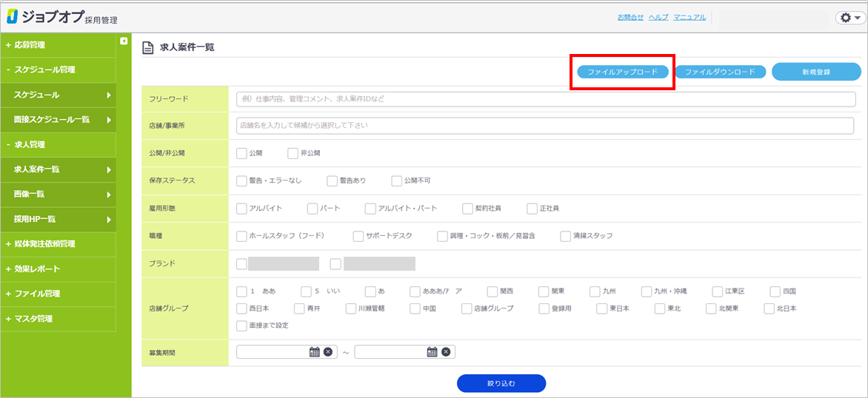Open the settings gear menu

[x=847, y=18]
